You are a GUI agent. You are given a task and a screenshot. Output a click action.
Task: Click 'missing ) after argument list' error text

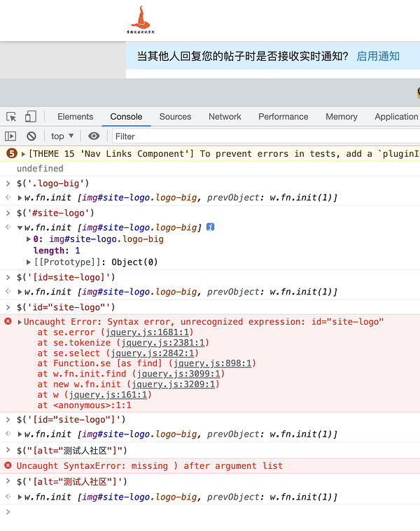point(207,466)
